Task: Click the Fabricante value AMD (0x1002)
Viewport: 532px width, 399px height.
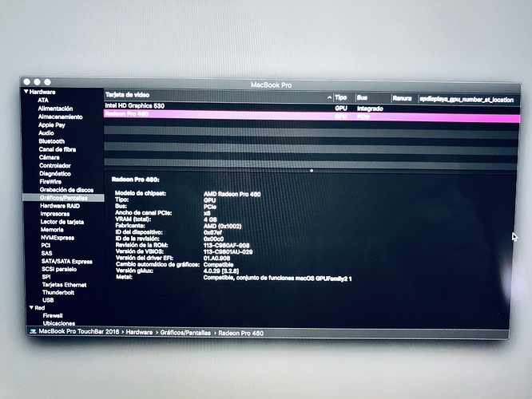Action: (222, 226)
